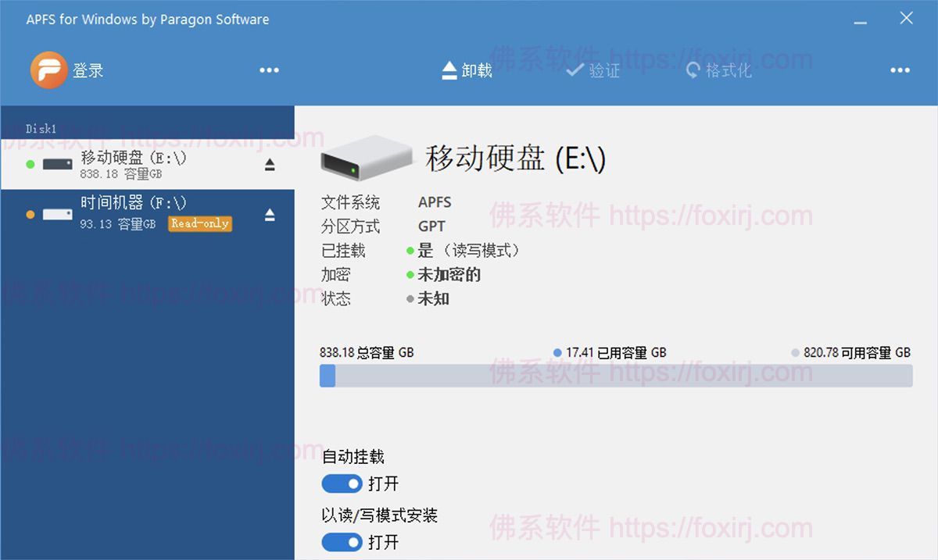
Task: Click the orange Read-only badge
Action: (x=200, y=223)
